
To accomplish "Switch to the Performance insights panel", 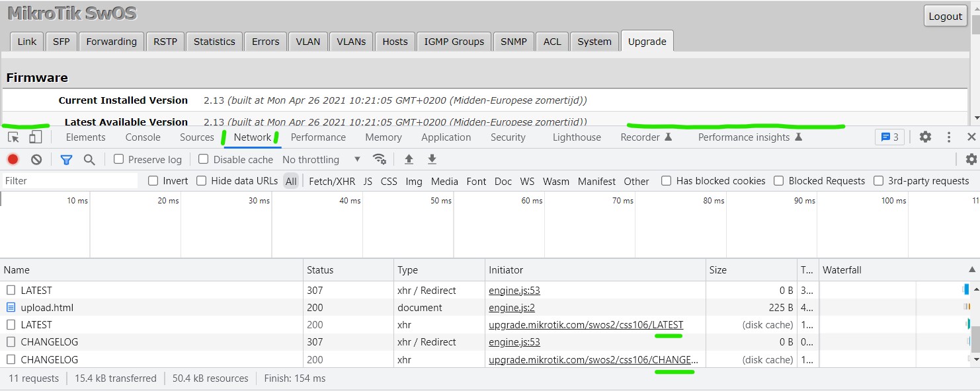I will click(750, 137).
